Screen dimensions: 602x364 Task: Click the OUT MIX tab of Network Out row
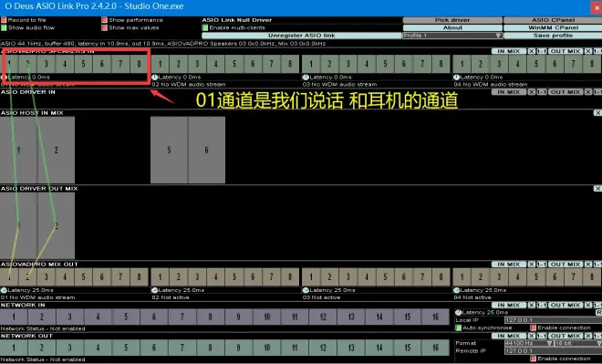566,336
